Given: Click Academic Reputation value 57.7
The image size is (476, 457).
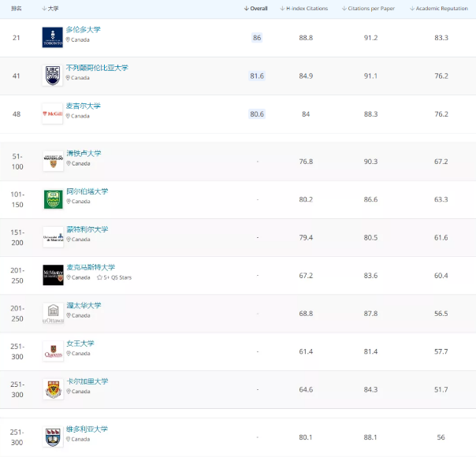Looking at the screenshot, I should coord(441,351).
